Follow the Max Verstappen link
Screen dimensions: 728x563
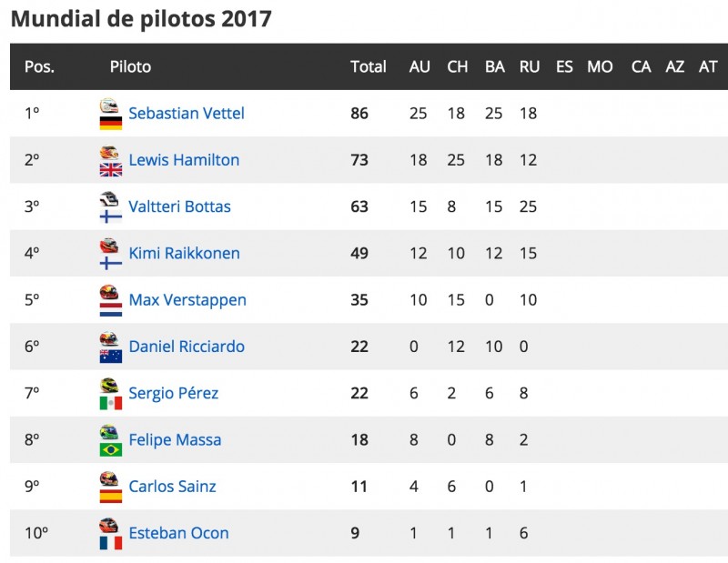187,300
